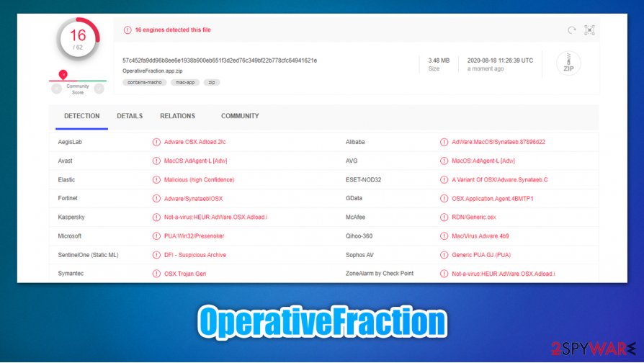Screen dimensions: 644x363
Task: Click the OperativeFraction.app.zip file name
Action: 153,71
